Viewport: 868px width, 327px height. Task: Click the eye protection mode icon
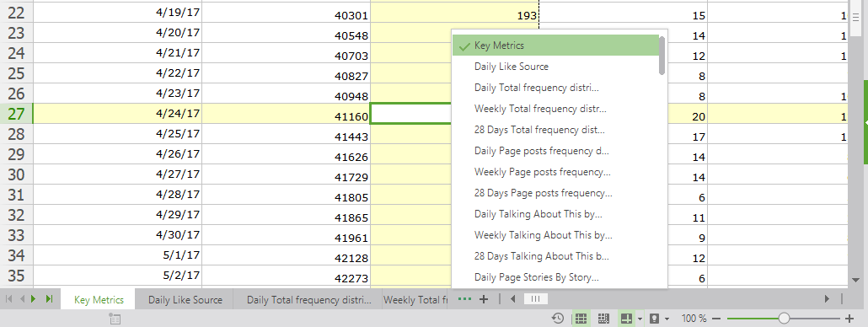click(x=654, y=318)
